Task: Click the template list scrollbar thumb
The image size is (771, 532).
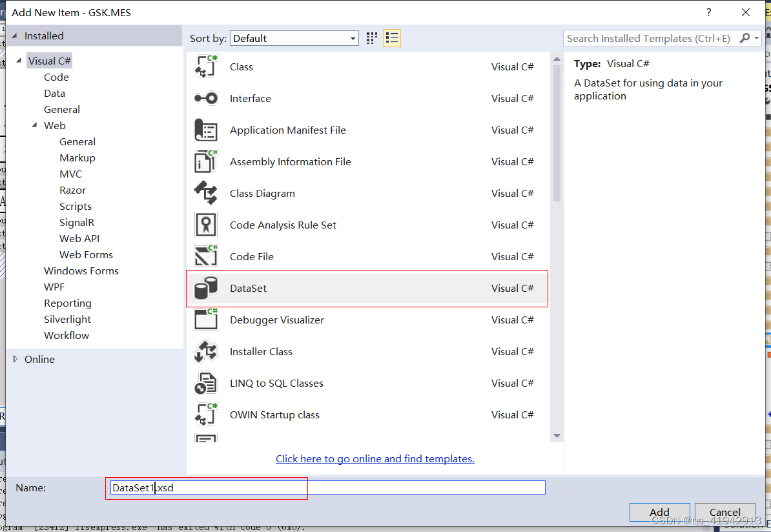Action: 557,133
